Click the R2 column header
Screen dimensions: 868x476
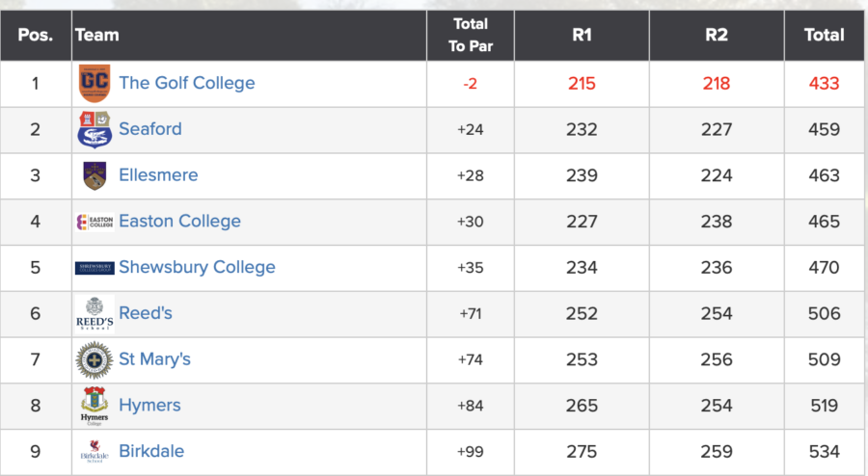pyautogui.click(x=716, y=36)
